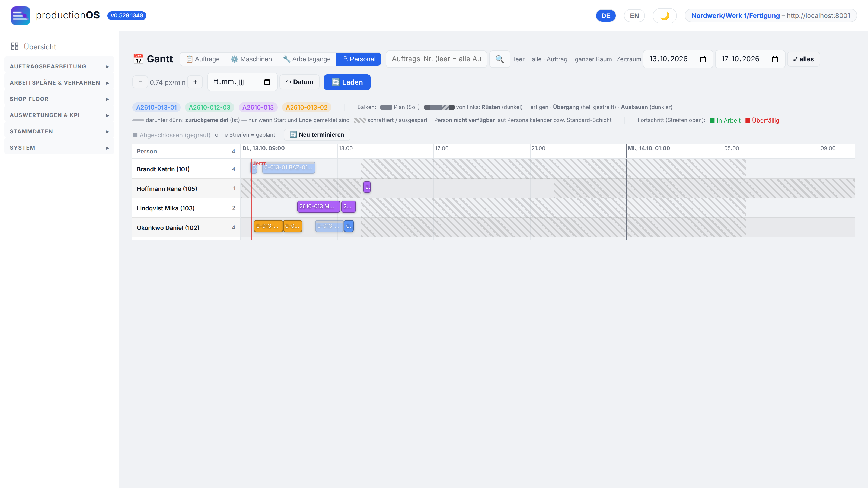Viewport: 868px width, 488px height.
Task: Expand the System section
Action: (59, 148)
